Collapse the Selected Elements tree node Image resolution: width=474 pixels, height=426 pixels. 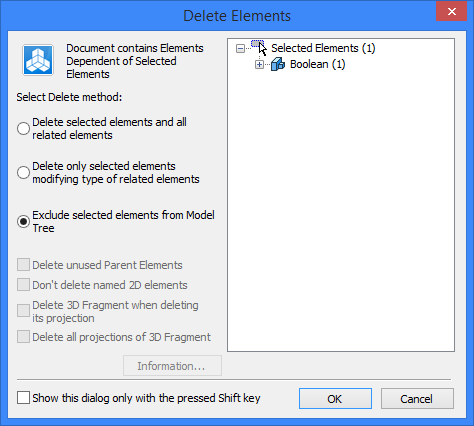[240, 49]
